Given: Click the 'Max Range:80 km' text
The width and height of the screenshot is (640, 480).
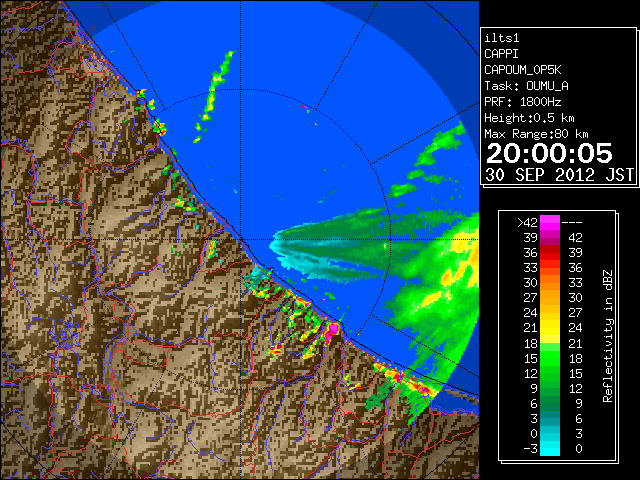Looking at the screenshot, I should 536,134.
